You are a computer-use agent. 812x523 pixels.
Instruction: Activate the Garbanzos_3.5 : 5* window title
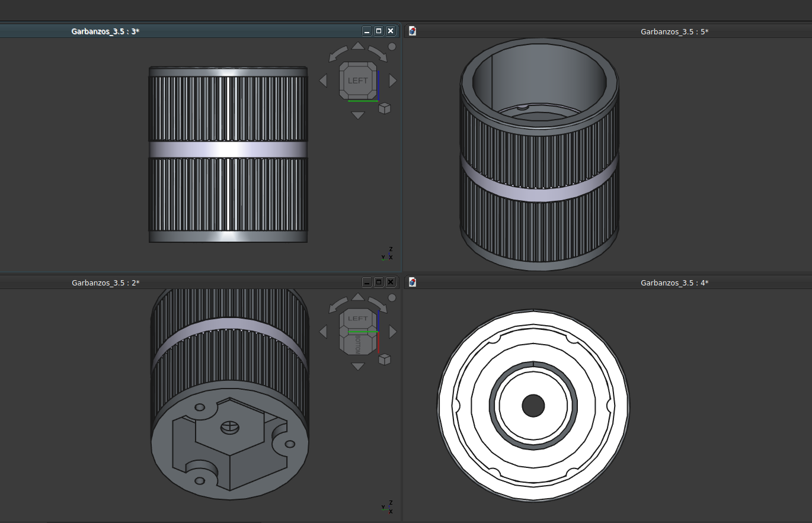(674, 31)
